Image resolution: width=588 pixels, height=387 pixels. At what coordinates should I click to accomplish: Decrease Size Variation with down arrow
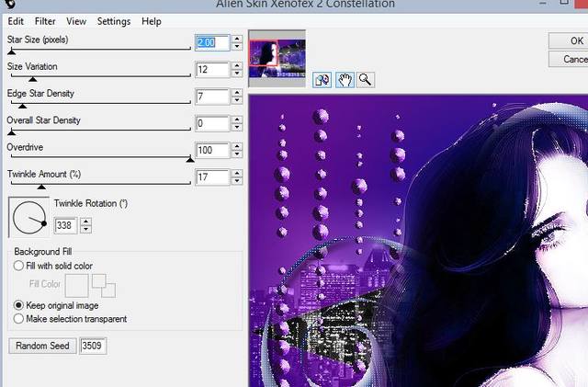237,74
